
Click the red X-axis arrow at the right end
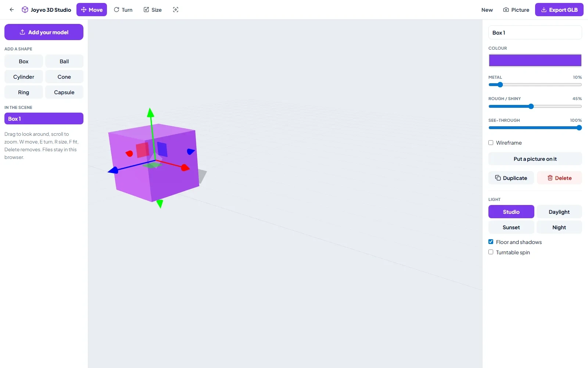coord(185,168)
